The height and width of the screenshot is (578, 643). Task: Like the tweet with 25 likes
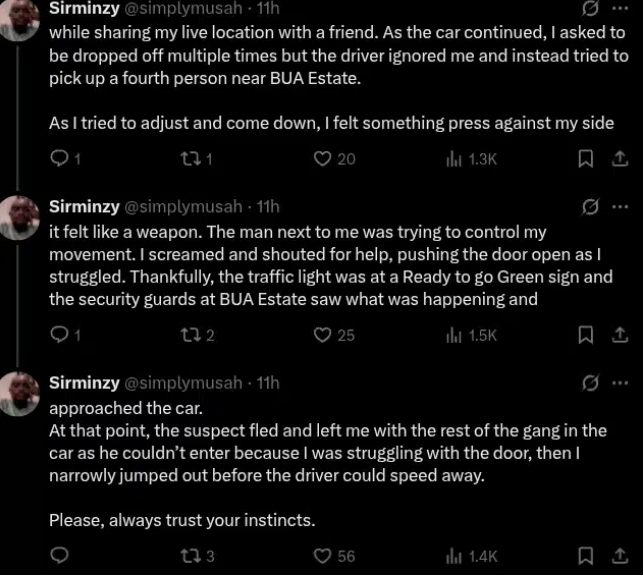(323, 335)
